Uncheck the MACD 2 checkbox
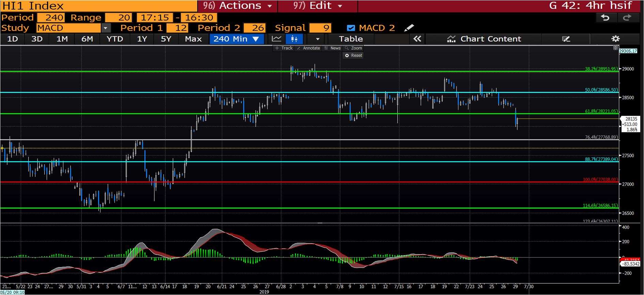 pyautogui.click(x=351, y=28)
